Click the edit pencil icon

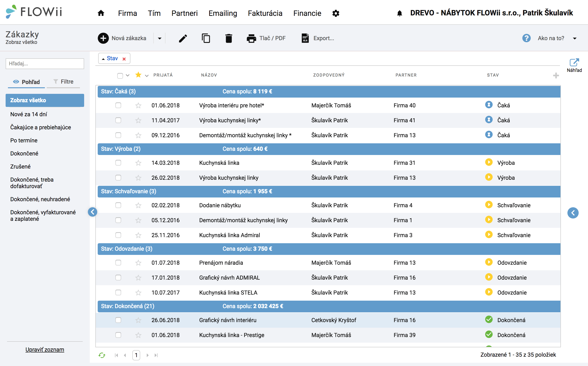pyautogui.click(x=183, y=38)
